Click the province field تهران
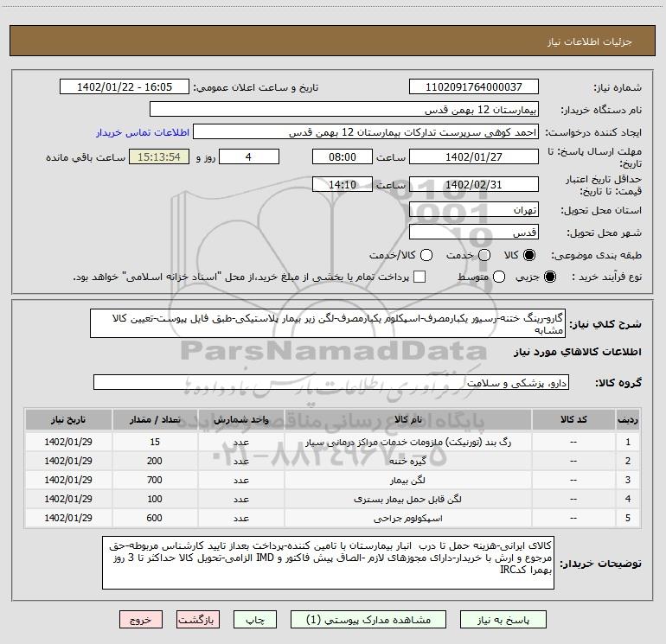The height and width of the screenshot is (644, 666). (474, 210)
